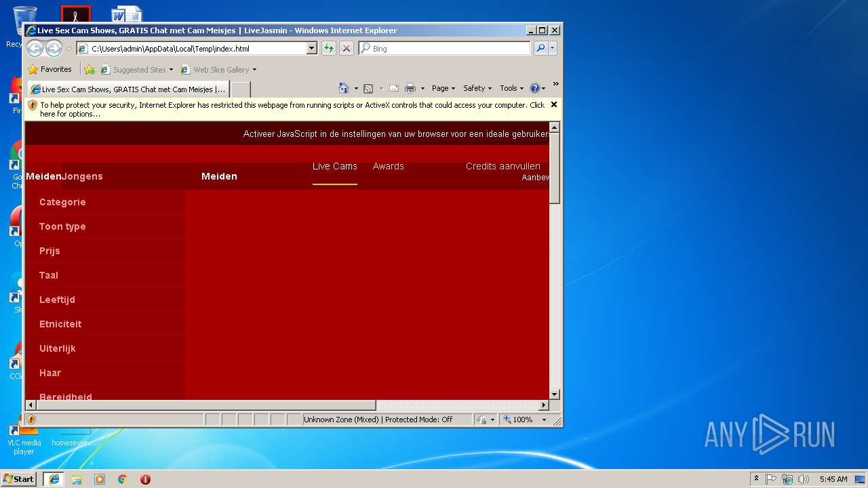Select Jongens category link

(x=82, y=176)
